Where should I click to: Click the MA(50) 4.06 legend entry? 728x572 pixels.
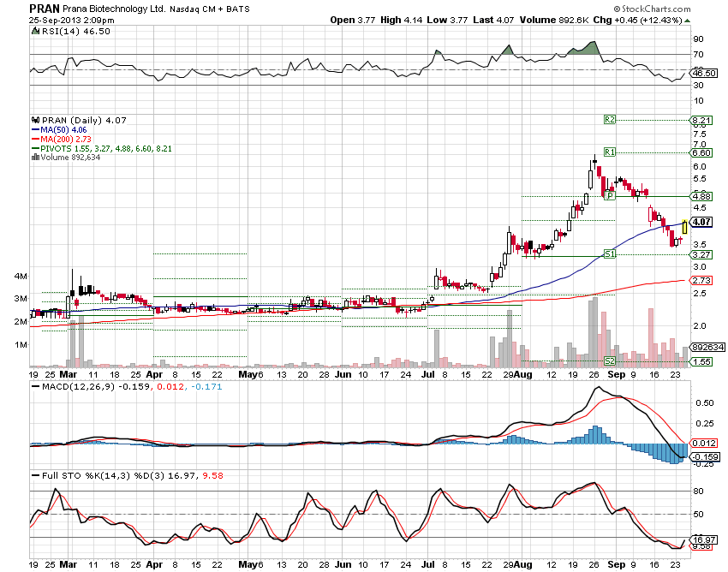tap(59, 130)
